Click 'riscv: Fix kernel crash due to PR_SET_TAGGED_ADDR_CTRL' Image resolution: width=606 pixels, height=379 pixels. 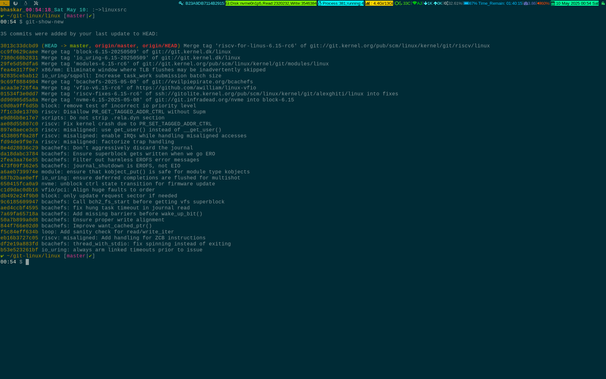click(x=126, y=124)
